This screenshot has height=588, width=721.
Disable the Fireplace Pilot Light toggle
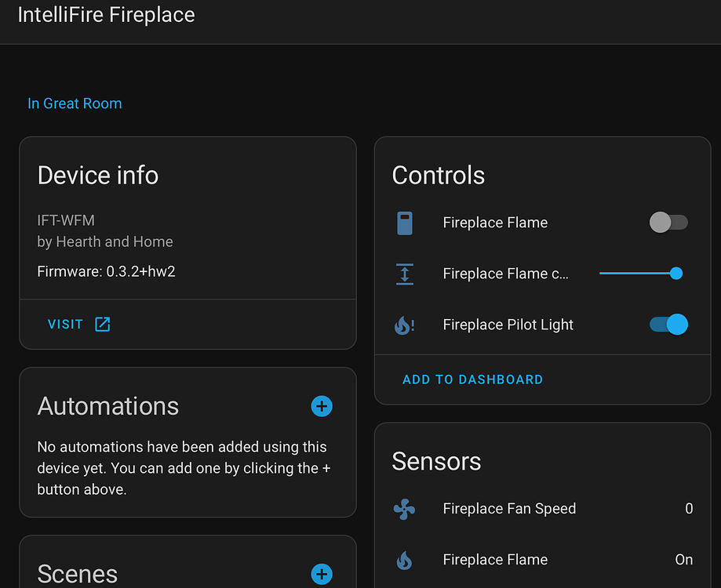tap(668, 325)
